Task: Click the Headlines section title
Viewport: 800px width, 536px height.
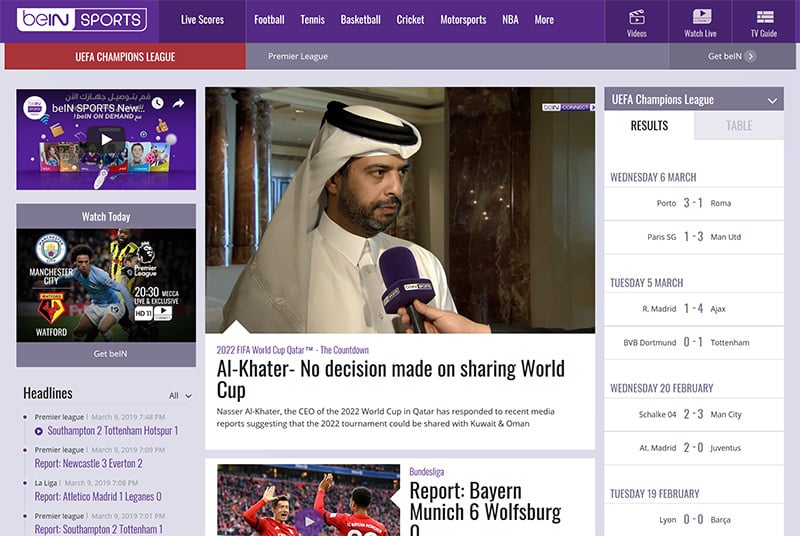Action: (x=48, y=393)
